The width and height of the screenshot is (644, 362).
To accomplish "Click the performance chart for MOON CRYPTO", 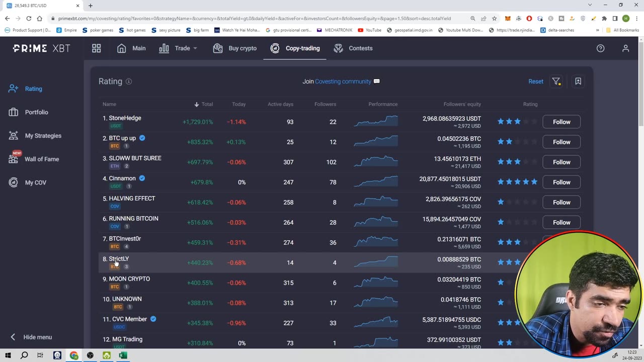I will click(x=375, y=283).
